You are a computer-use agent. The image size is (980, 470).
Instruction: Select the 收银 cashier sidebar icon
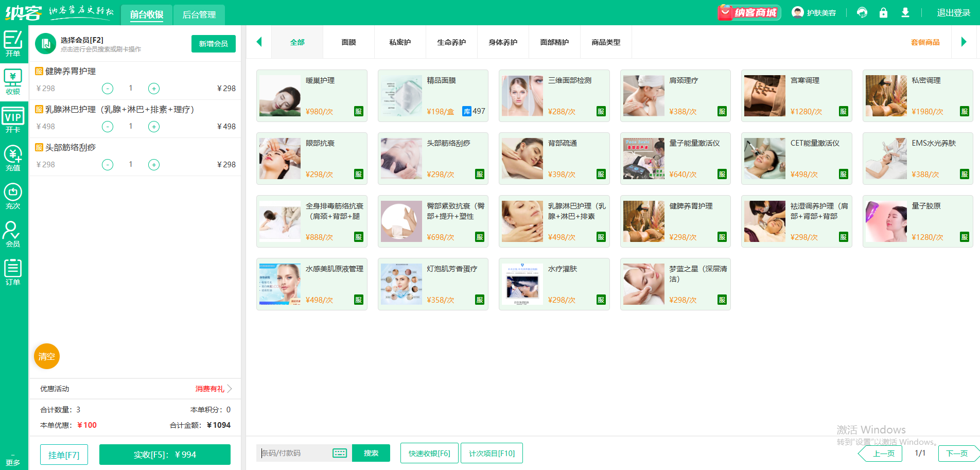click(x=13, y=82)
